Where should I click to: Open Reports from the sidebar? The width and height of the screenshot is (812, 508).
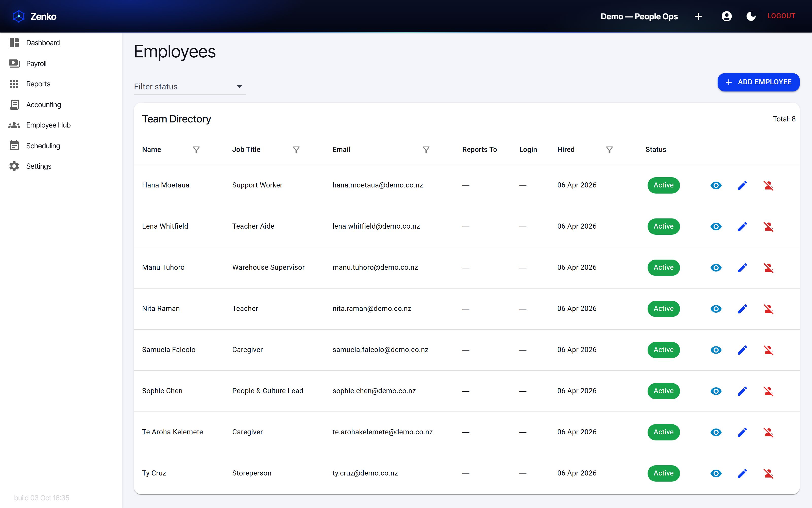61,84
